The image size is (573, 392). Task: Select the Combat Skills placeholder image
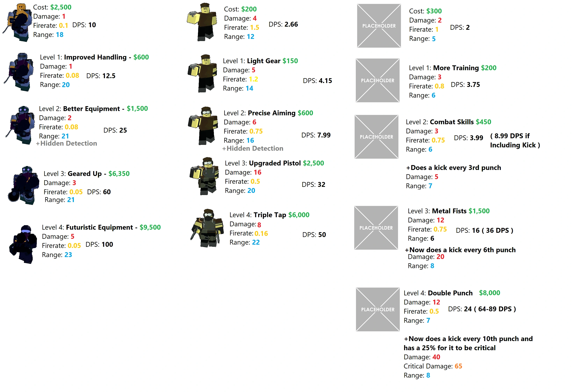pyautogui.click(x=376, y=137)
